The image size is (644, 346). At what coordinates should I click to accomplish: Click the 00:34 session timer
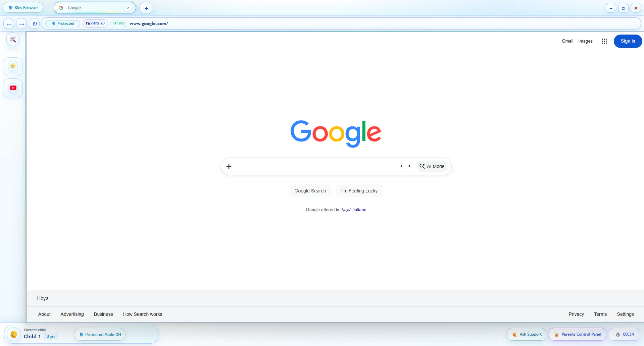(x=625, y=334)
